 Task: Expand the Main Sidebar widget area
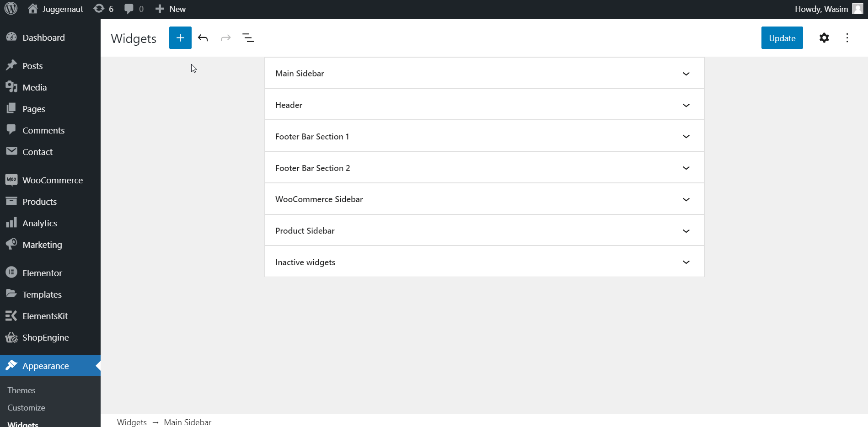[484, 74]
